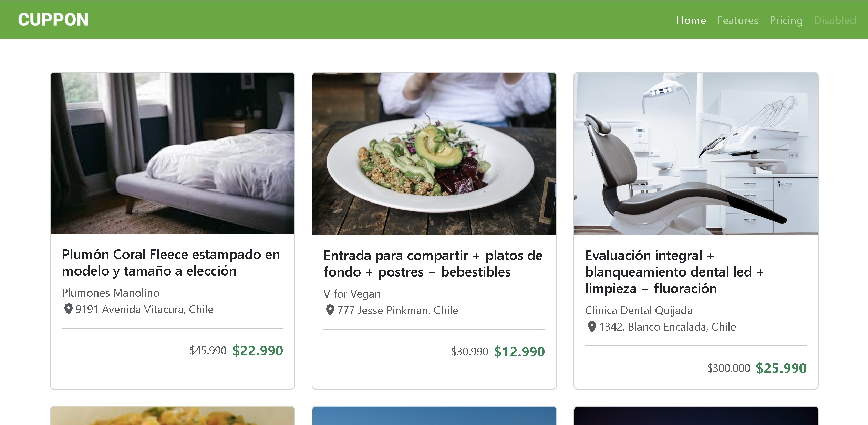Open the Pricing nav link
868x425 pixels.
786,20
